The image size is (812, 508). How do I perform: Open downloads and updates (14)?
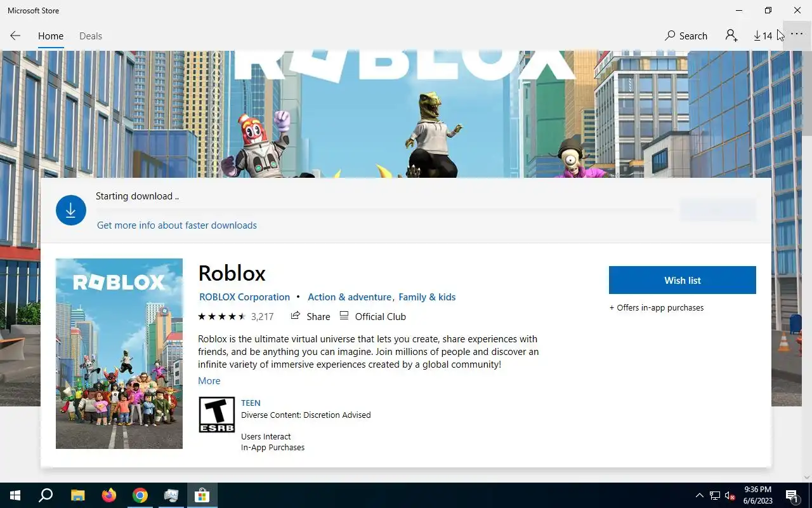point(763,36)
